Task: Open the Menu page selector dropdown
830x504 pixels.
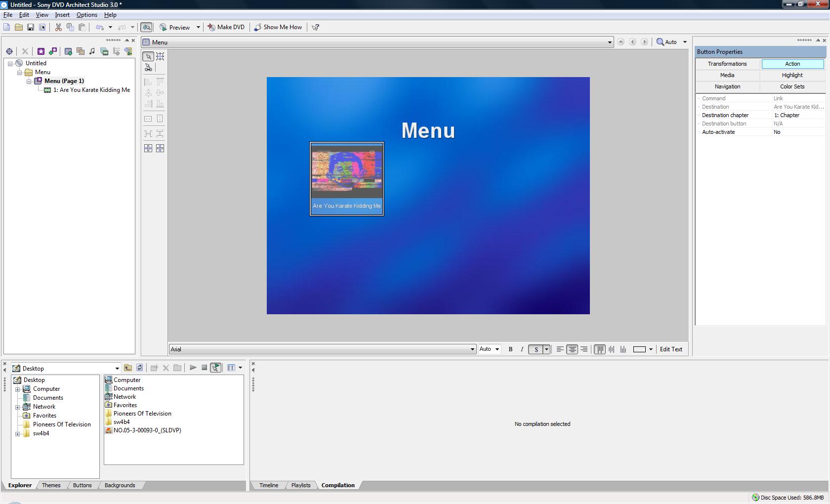Action: coord(610,42)
